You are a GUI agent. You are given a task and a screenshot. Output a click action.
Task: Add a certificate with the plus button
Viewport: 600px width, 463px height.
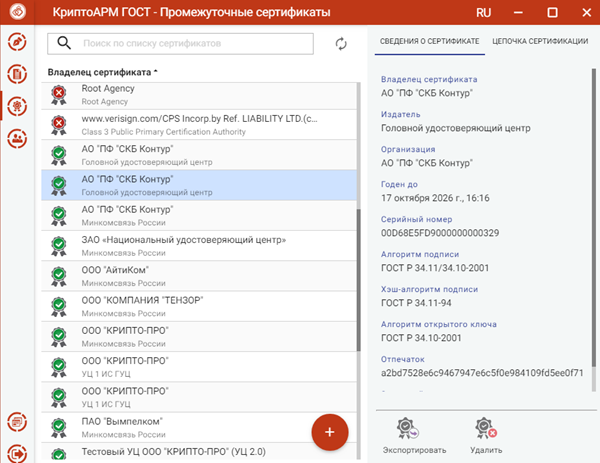coord(330,432)
